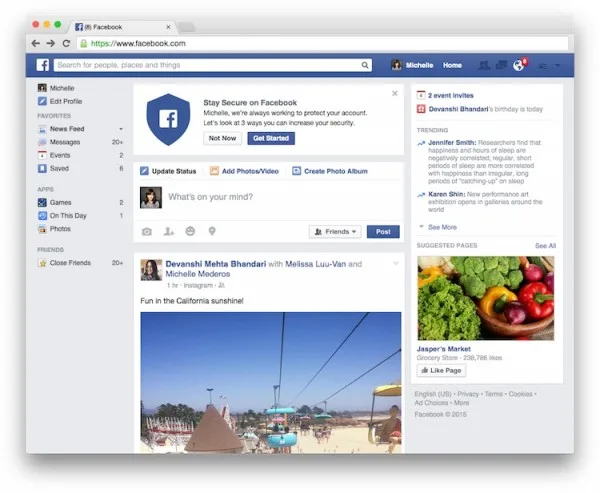Add a photo using the camera icon

click(147, 232)
